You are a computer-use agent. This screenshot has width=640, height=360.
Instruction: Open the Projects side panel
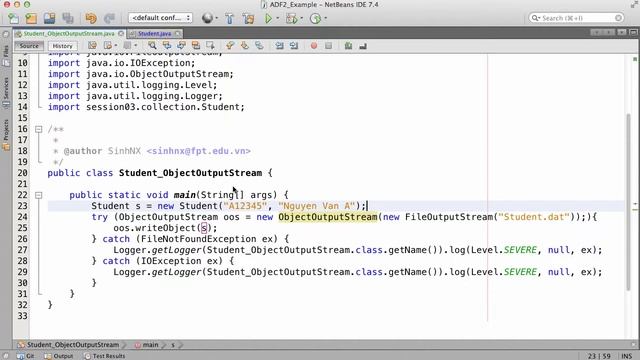tap(6, 135)
